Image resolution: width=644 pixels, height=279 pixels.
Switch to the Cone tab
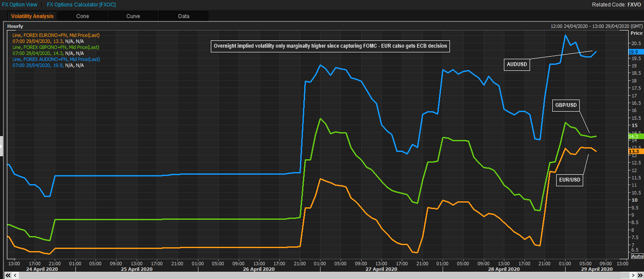(83, 16)
